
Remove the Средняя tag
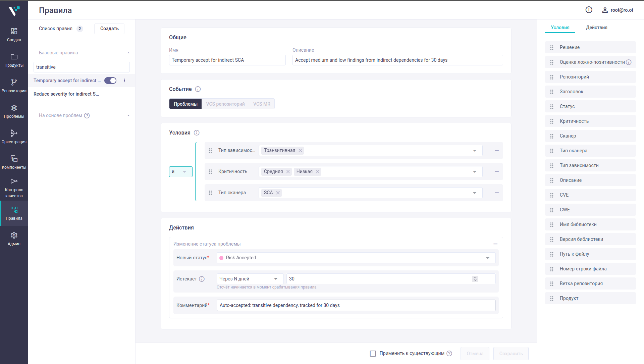pos(288,171)
